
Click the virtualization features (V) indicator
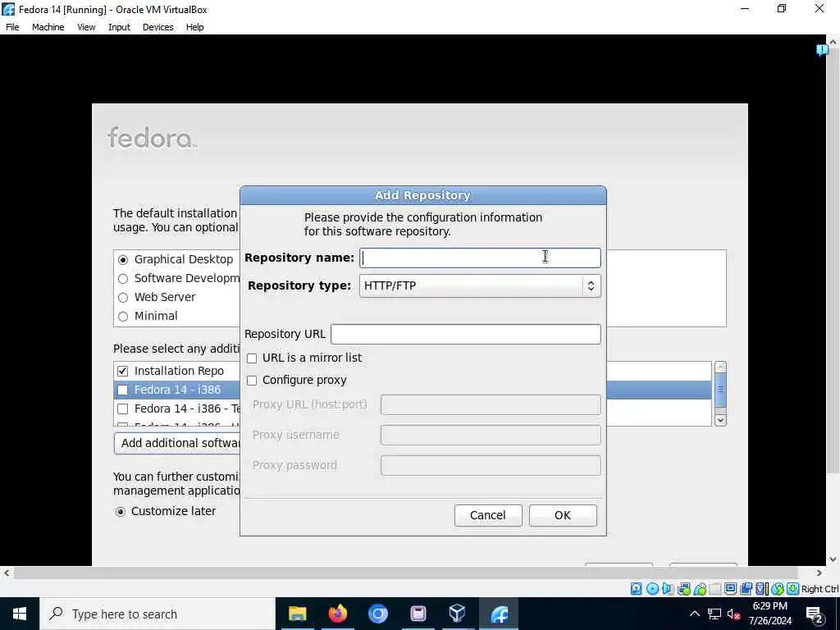point(761,589)
